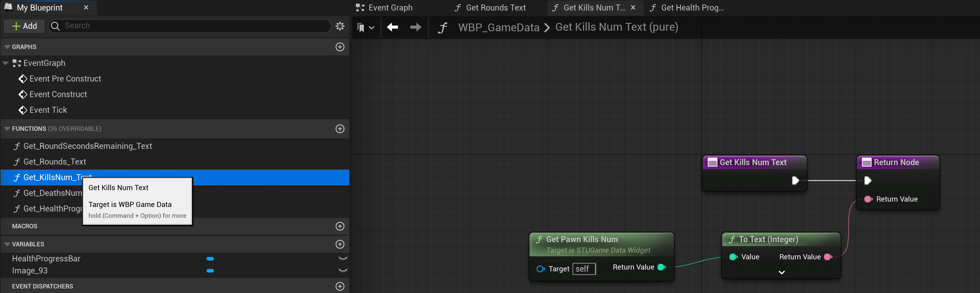This screenshot has height=293, width=980.
Task: Close the Get Kills Num Text tab
Action: click(x=633, y=8)
